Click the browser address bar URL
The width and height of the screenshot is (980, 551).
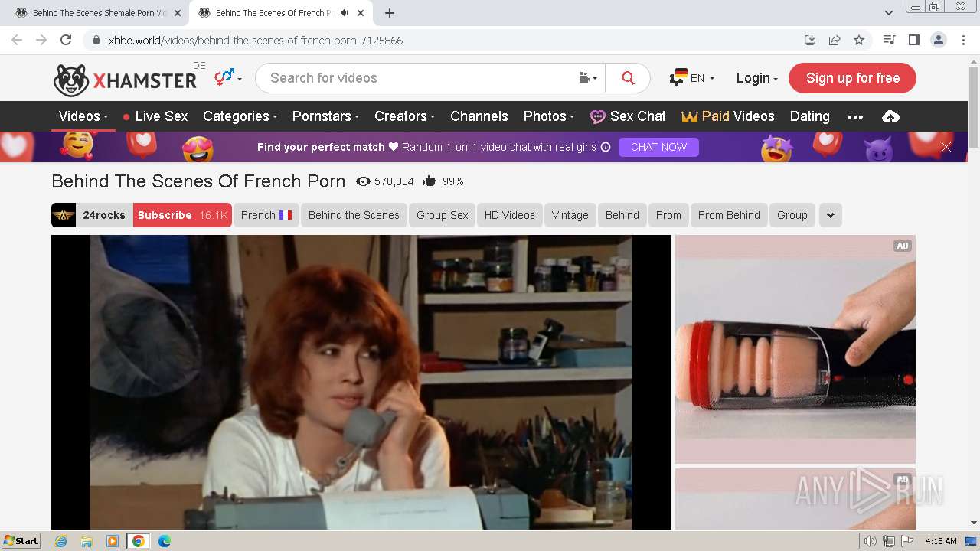tap(255, 40)
